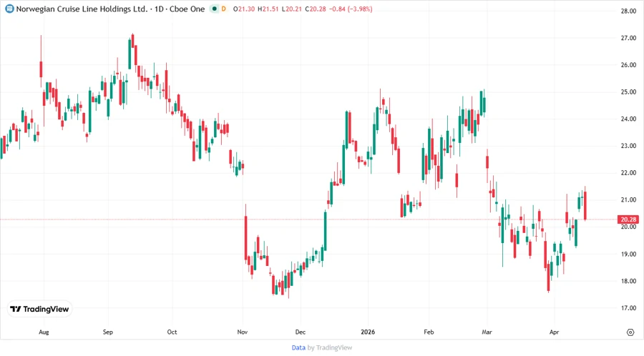
Task: Click the close value C20.28
Action: [x=316, y=9]
